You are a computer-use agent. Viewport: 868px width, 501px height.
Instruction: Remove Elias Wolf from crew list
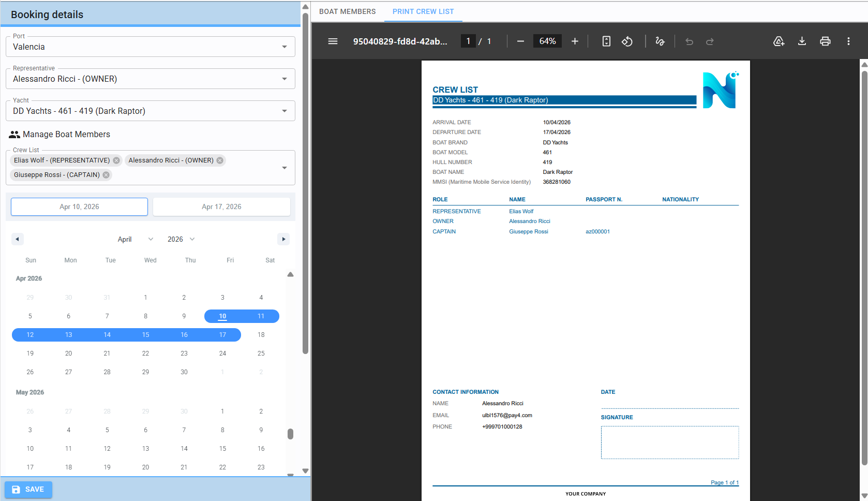tap(116, 160)
